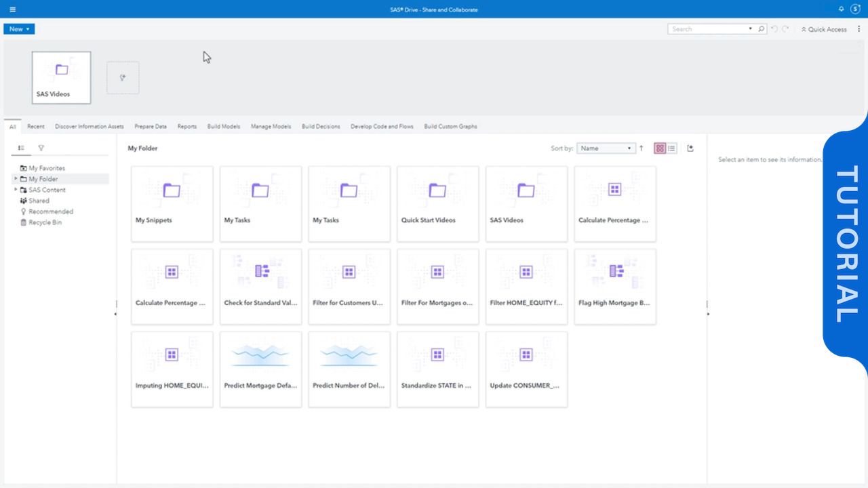Click the user account avatar icon
Screen dimensions: 868x488
point(854,9)
